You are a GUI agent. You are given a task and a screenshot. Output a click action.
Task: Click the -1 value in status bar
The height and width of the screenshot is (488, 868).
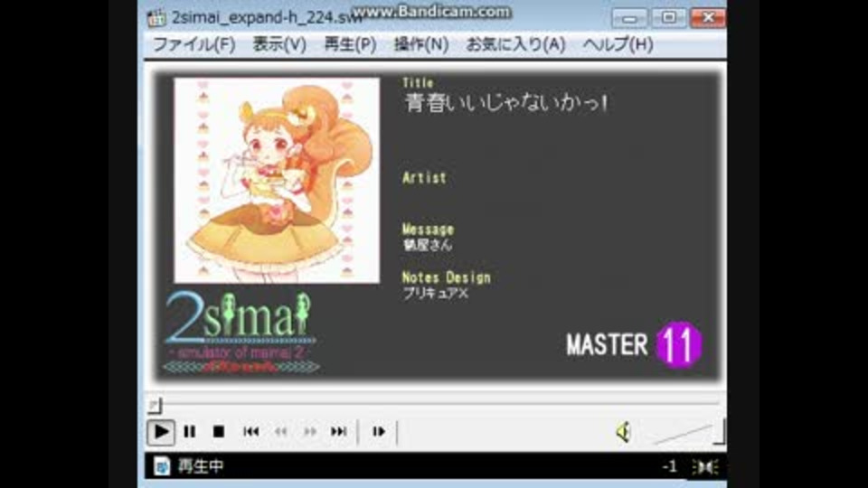670,467
